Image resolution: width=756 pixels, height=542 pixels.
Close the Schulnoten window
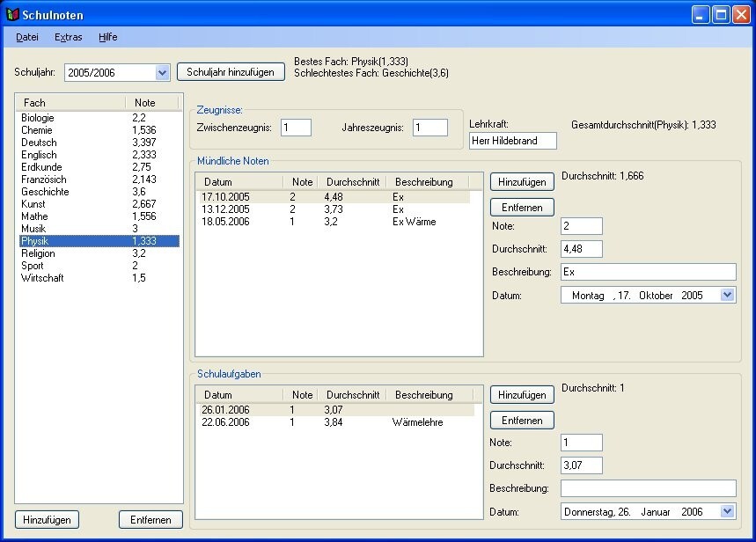742,15
